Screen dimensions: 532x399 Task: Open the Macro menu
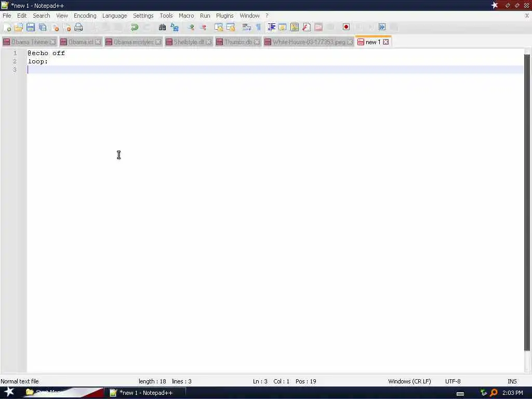[187, 16]
